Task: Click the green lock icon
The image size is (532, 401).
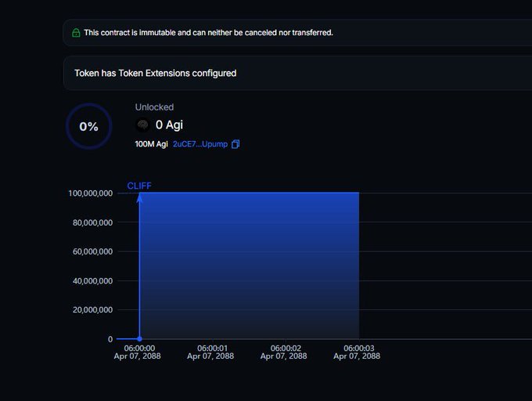Action: pos(76,33)
